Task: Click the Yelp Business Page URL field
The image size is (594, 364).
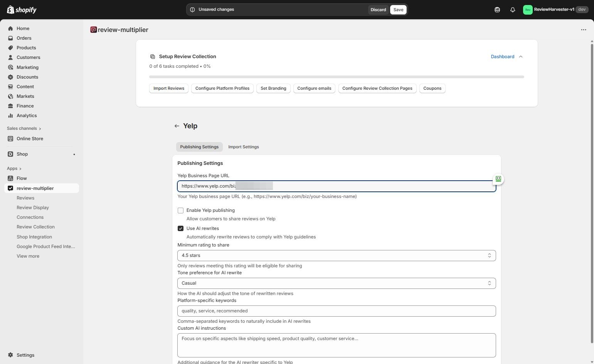Action: tap(336, 186)
